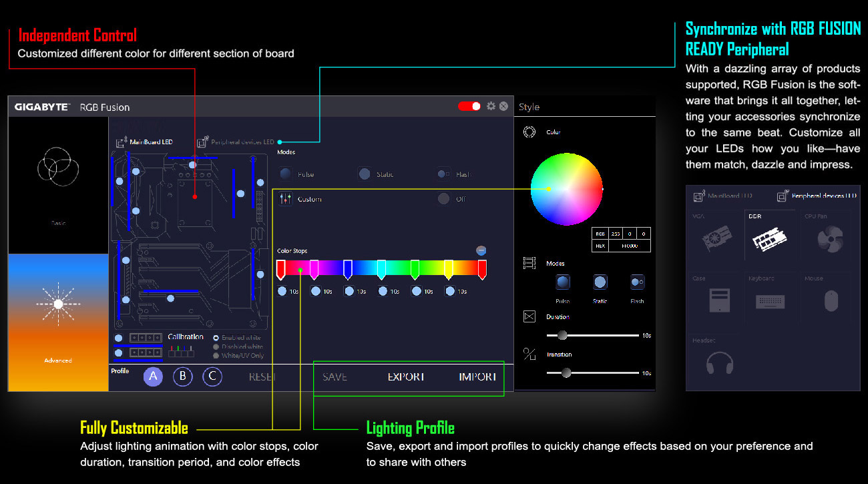Choose the Flash mode icon in Style panel

tap(637, 282)
